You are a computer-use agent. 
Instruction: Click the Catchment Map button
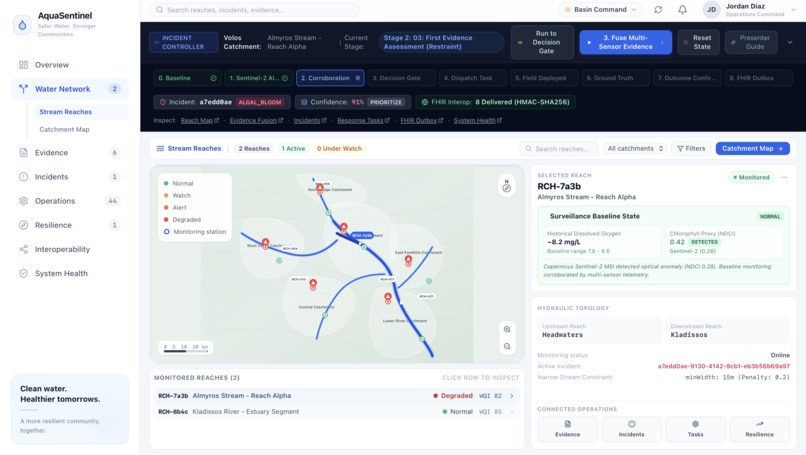753,149
